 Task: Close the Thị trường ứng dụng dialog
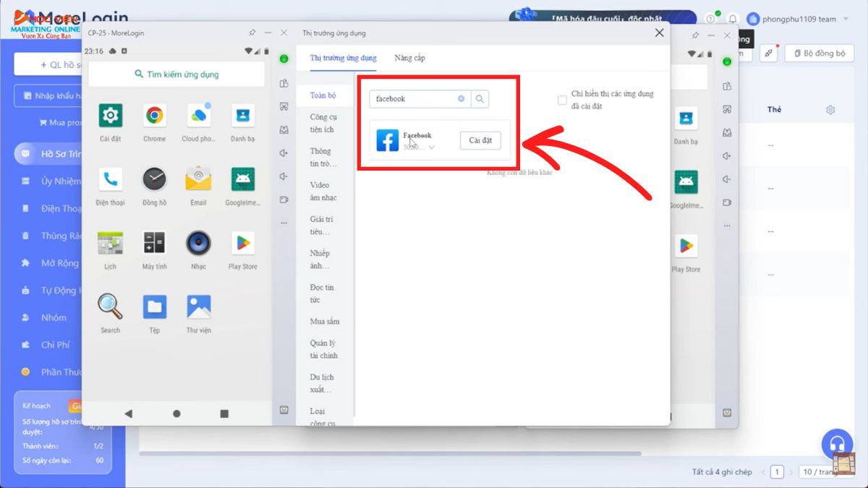659,33
